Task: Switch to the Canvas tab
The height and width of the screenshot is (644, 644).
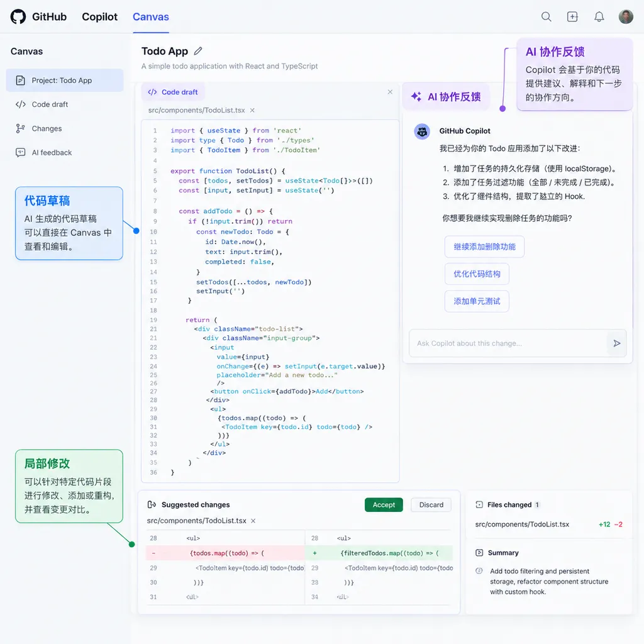Action: point(151,17)
